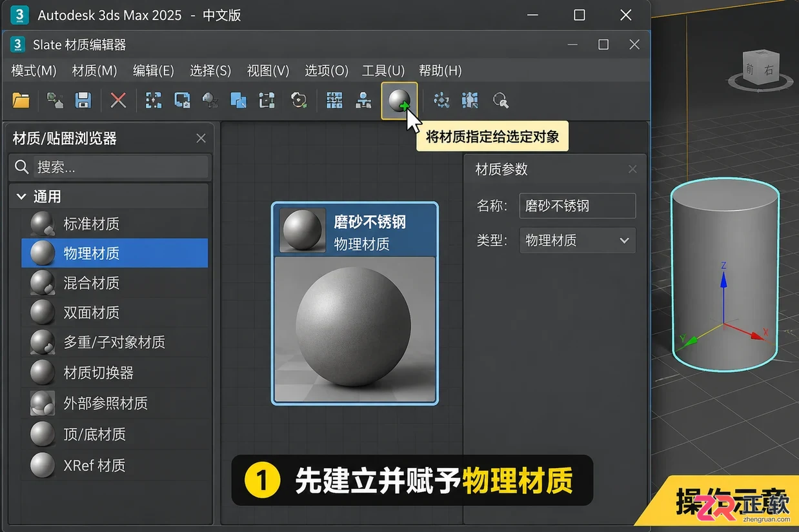The height and width of the screenshot is (532, 799).
Task: Open the 选择(S) menu
Action: point(210,70)
